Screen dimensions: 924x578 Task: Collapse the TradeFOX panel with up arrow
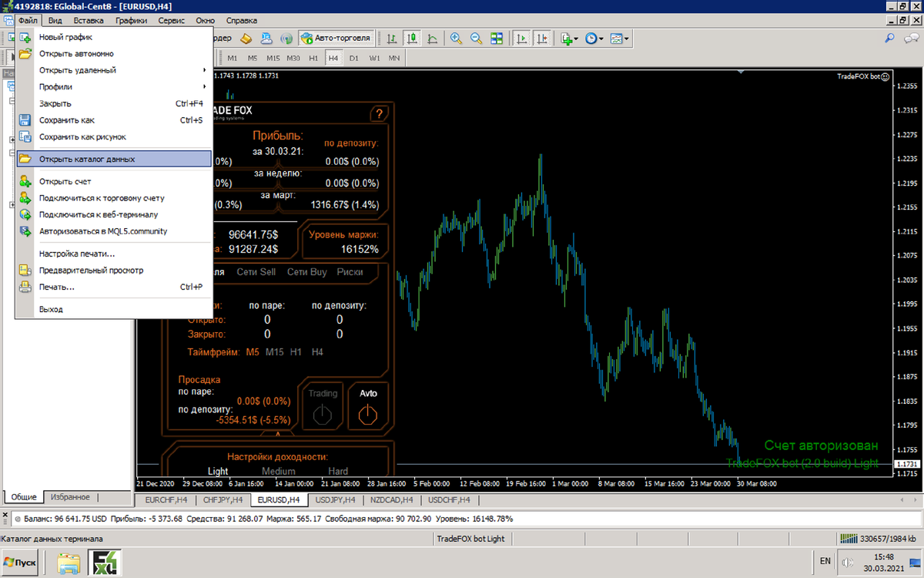pyautogui.click(x=278, y=435)
